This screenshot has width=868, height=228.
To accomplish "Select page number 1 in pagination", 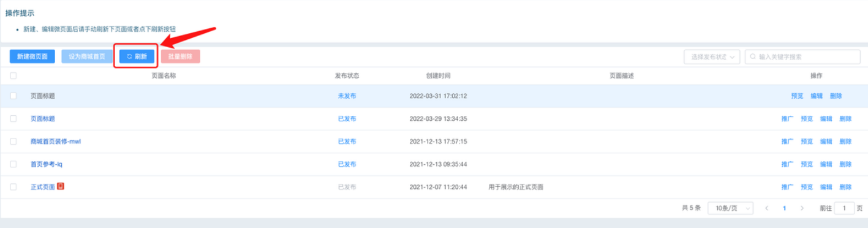I will pyautogui.click(x=784, y=208).
